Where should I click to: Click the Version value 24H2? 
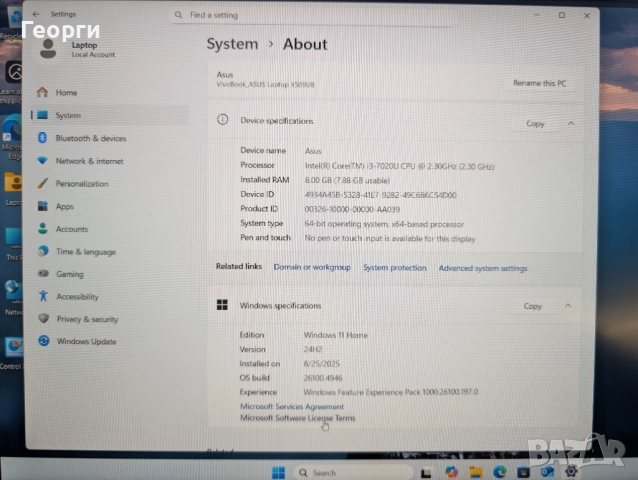click(x=312, y=349)
